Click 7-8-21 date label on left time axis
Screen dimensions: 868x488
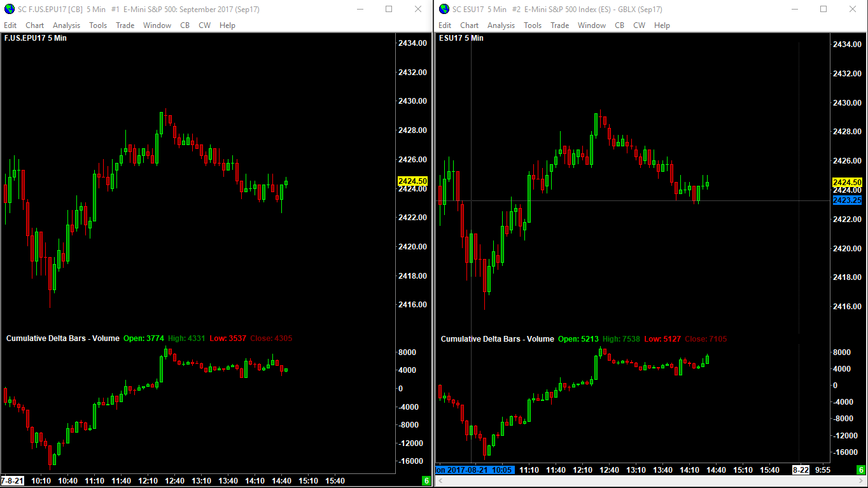[13, 481]
